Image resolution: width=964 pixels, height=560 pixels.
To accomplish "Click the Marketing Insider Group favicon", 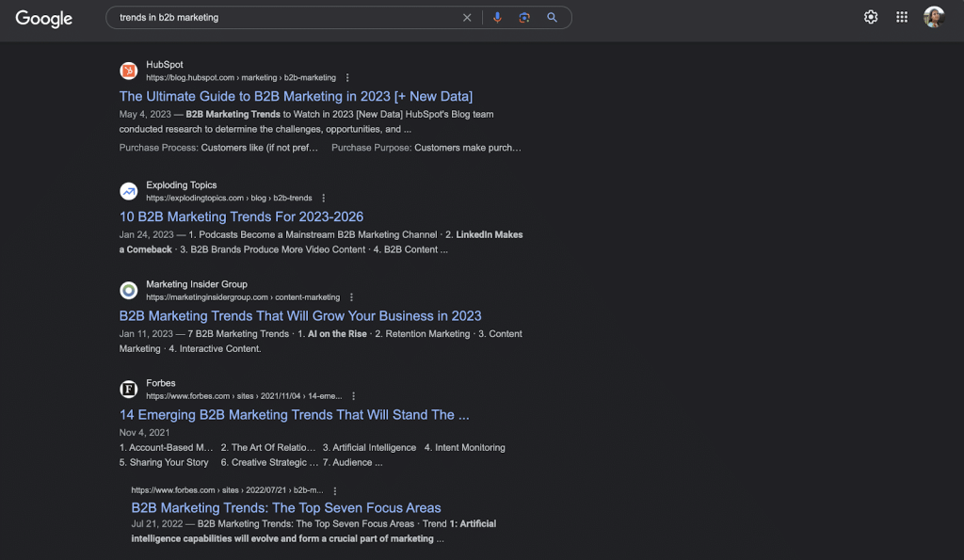I will pyautogui.click(x=128, y=290).
